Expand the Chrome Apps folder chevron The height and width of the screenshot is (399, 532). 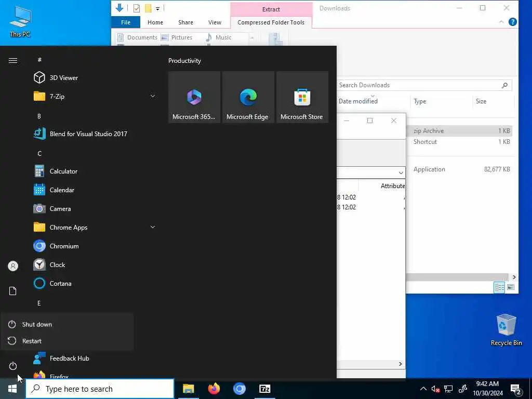click(x=153, y=227)
